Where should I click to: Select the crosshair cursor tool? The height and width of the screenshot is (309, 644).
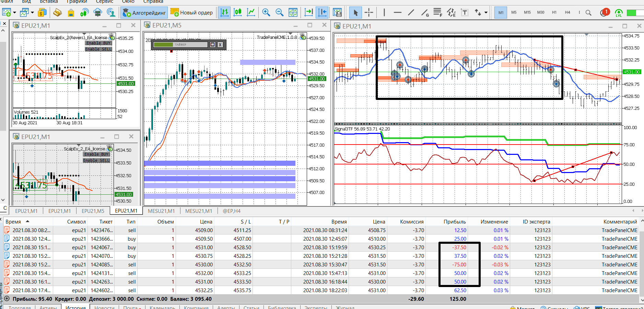click(x=369, y=13)
